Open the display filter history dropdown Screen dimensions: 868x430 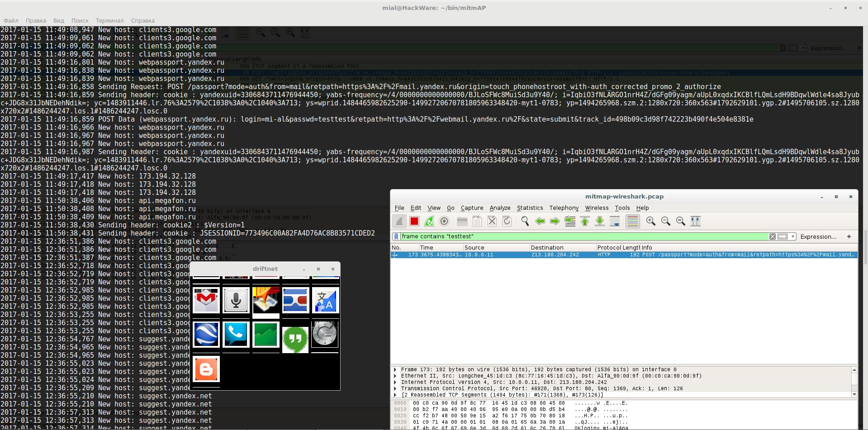793,236
